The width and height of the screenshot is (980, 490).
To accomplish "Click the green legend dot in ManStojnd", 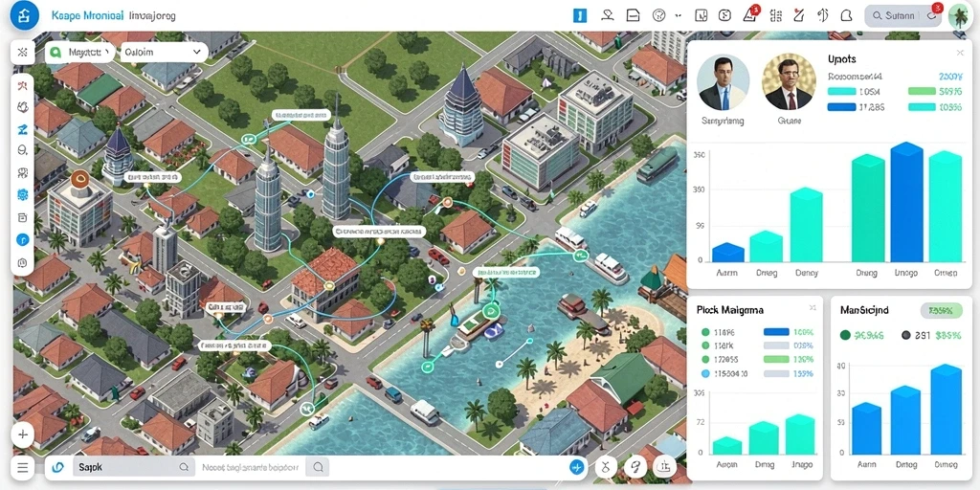I will (x=845, y=336).
